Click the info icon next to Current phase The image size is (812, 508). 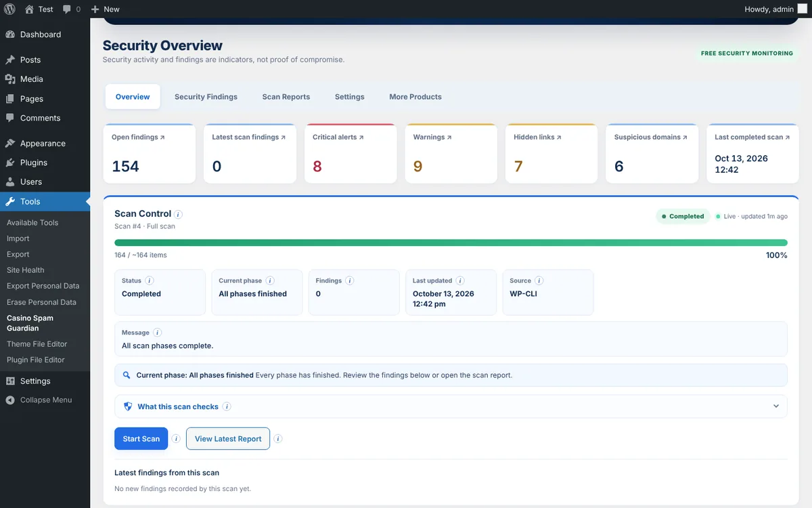tap(270, 280)
